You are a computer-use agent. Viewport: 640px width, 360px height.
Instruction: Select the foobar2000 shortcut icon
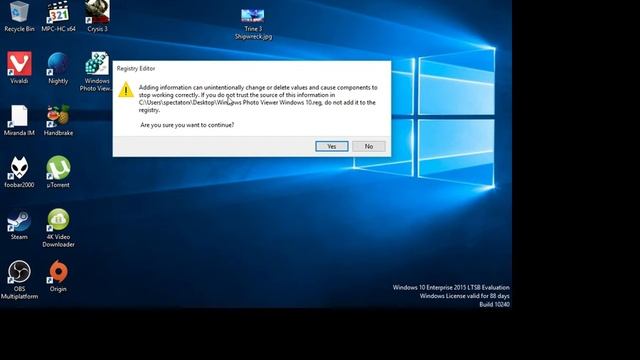pos(19,172)
